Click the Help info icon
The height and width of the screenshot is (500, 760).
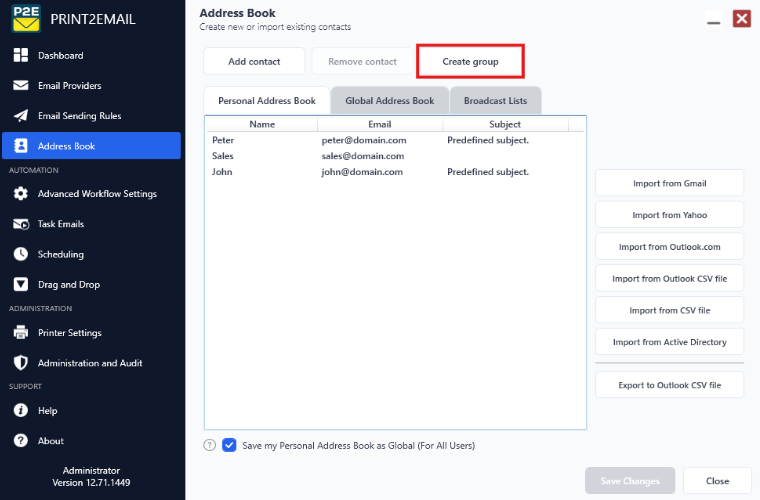(x=21, y=410)
